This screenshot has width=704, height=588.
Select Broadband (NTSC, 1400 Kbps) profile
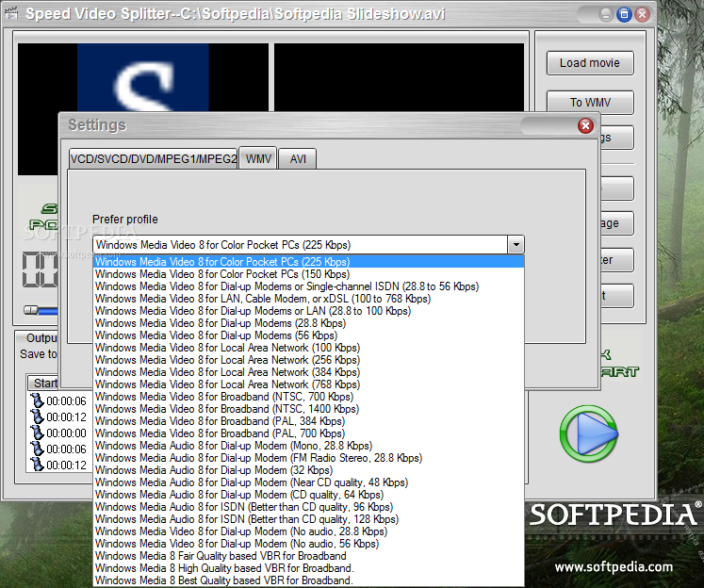(308, 409)
